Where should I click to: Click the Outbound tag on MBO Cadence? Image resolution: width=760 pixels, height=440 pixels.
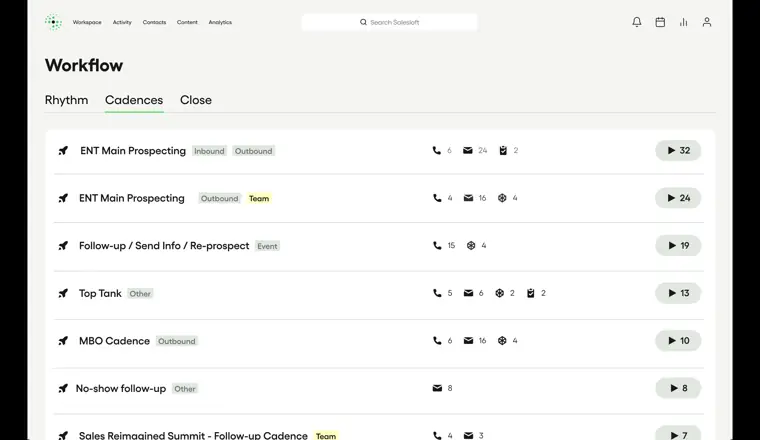click(177, 341)
